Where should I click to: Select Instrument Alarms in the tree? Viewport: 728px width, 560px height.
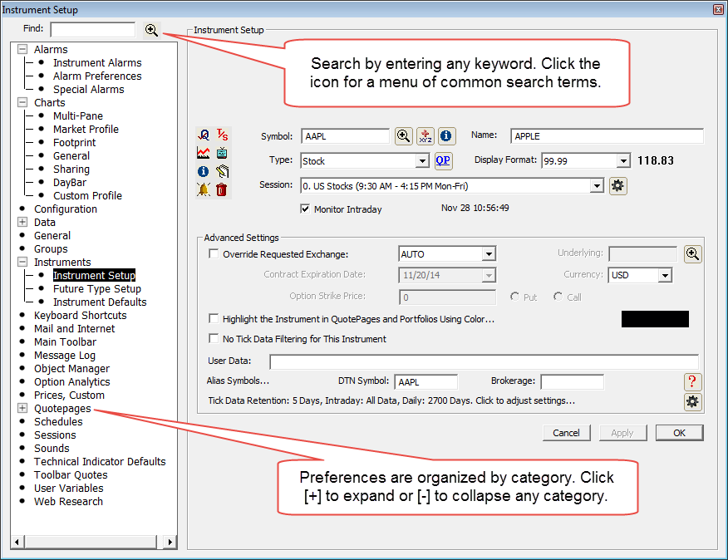pyautogui.click(x=97, y=62)
